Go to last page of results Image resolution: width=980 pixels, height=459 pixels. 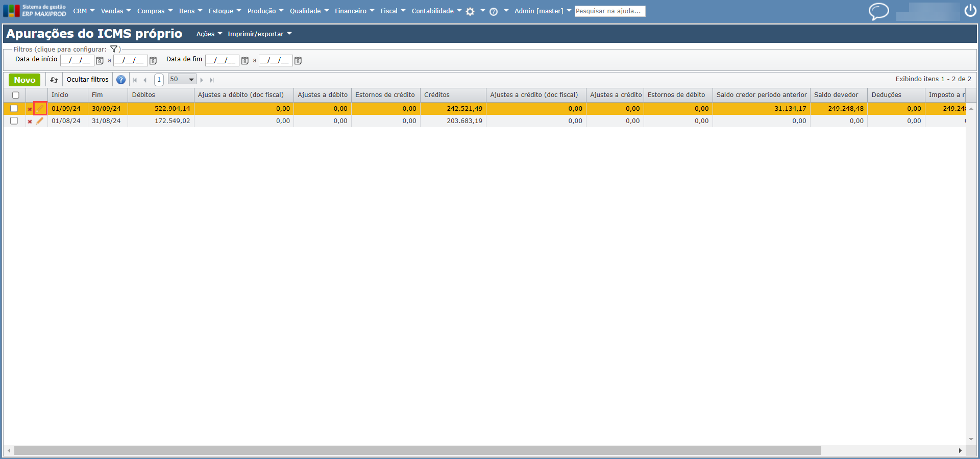(x=212, y=80)
